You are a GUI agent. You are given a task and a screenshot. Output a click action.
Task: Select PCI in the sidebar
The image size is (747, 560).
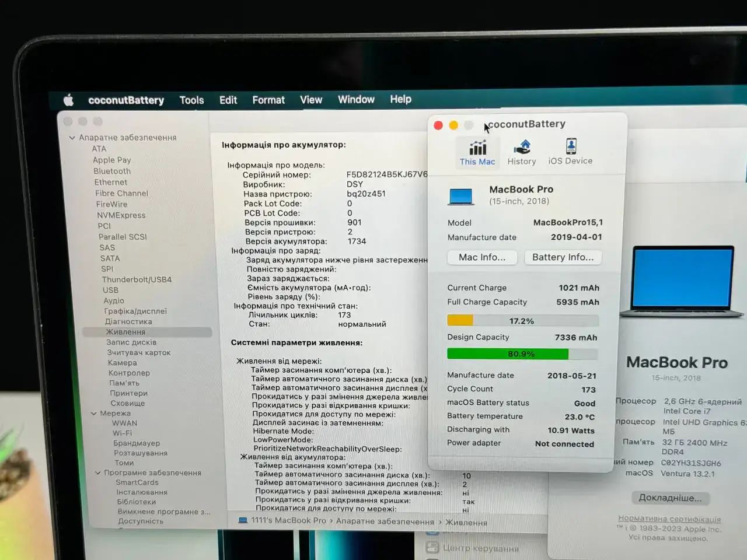(x=104, y=226)
